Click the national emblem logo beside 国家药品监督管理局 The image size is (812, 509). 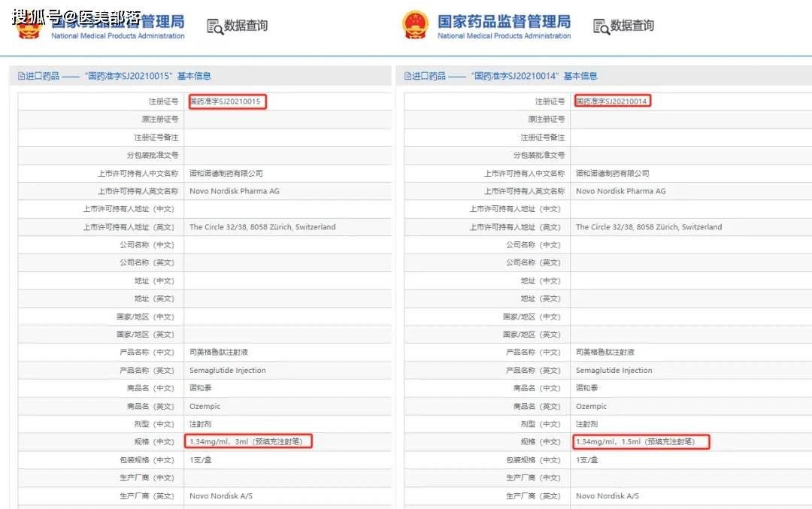416,25
